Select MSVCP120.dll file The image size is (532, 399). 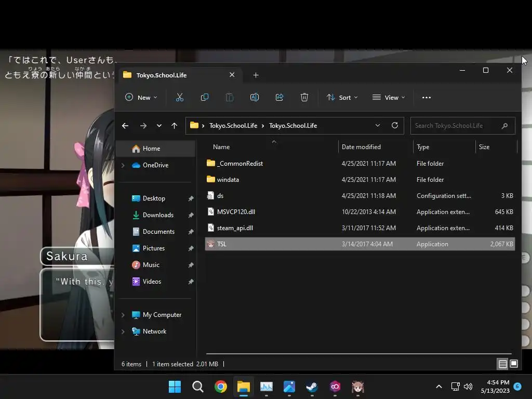[x=360, y=212]
